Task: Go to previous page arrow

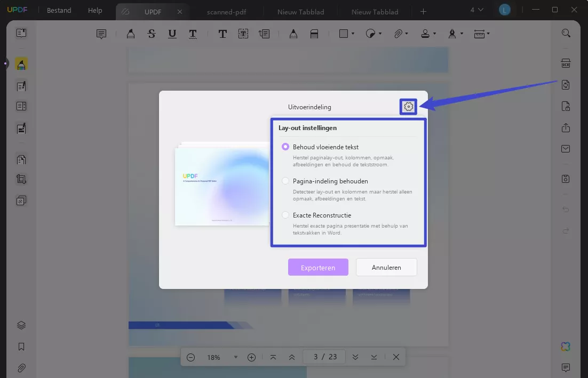Action: tap(292, 357)
